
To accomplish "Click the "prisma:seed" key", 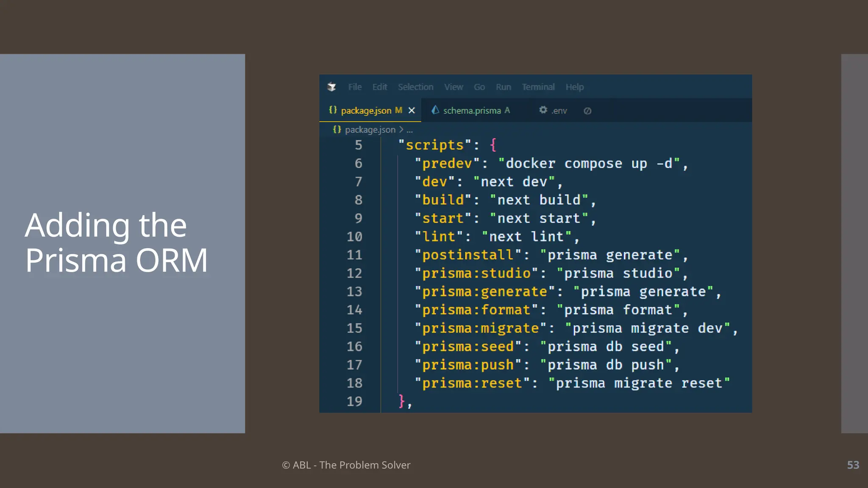I will coord(468,347).
